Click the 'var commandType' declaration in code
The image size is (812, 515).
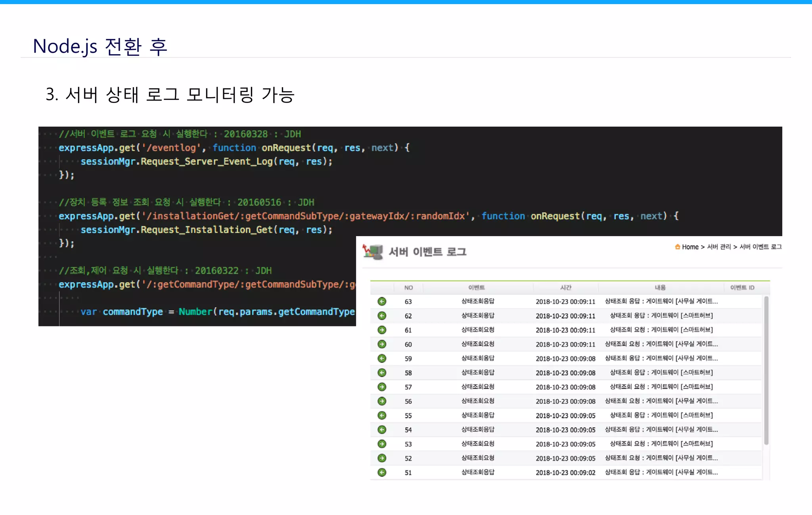[122, 312]
